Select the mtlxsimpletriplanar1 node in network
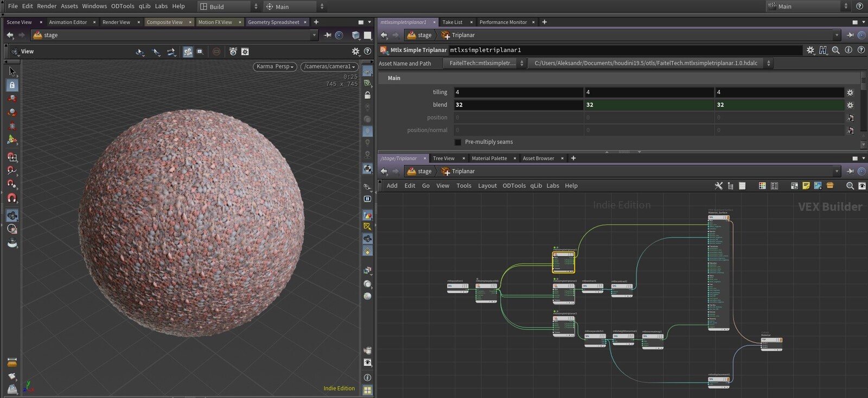 click(563, 262)
